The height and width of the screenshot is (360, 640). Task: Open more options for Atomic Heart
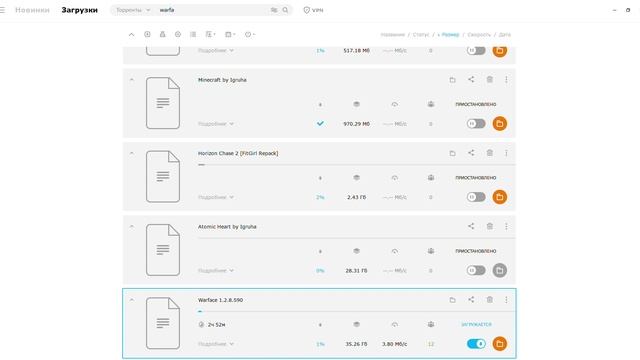click(x=506, y=227)
